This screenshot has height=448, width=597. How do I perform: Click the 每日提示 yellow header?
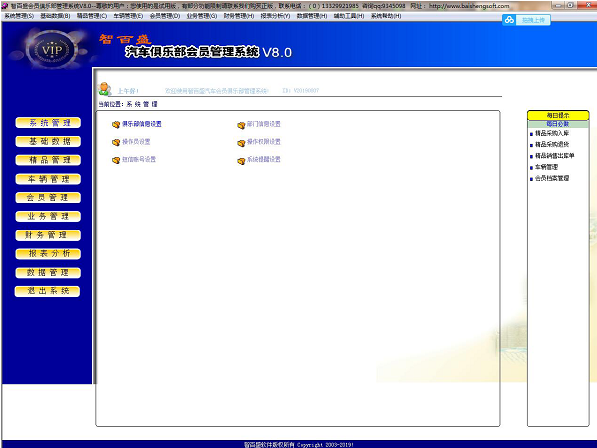pos(558,115)
